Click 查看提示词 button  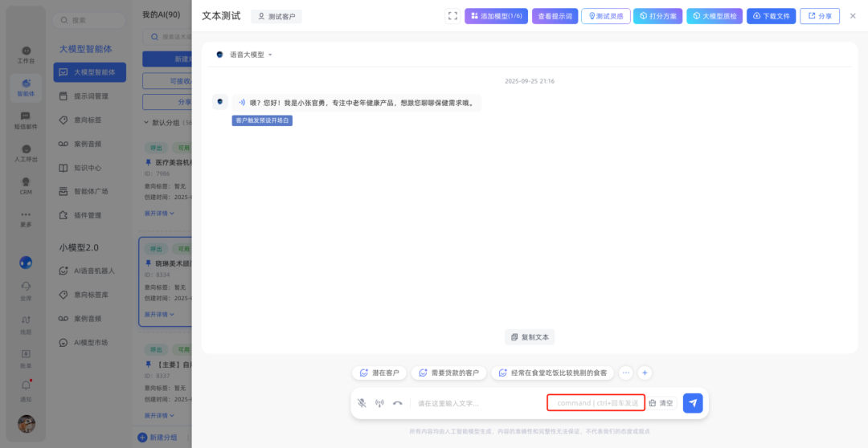click(x=555, y=16)
